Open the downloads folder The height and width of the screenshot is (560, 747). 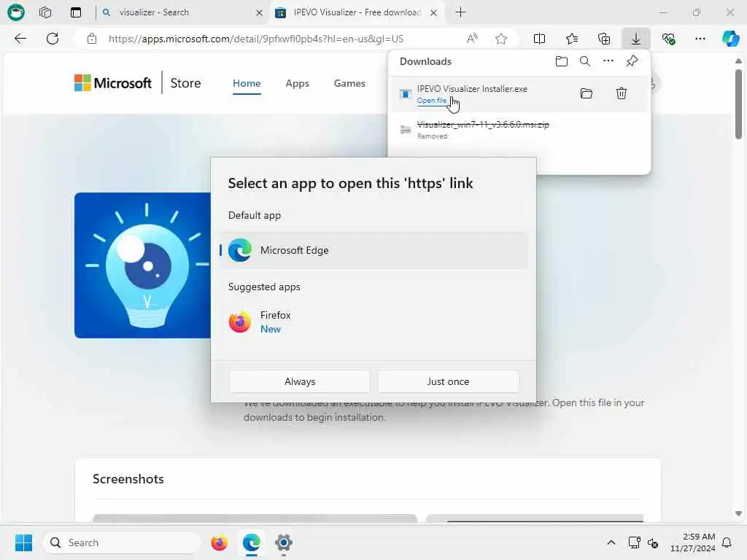tap(561, 61)
